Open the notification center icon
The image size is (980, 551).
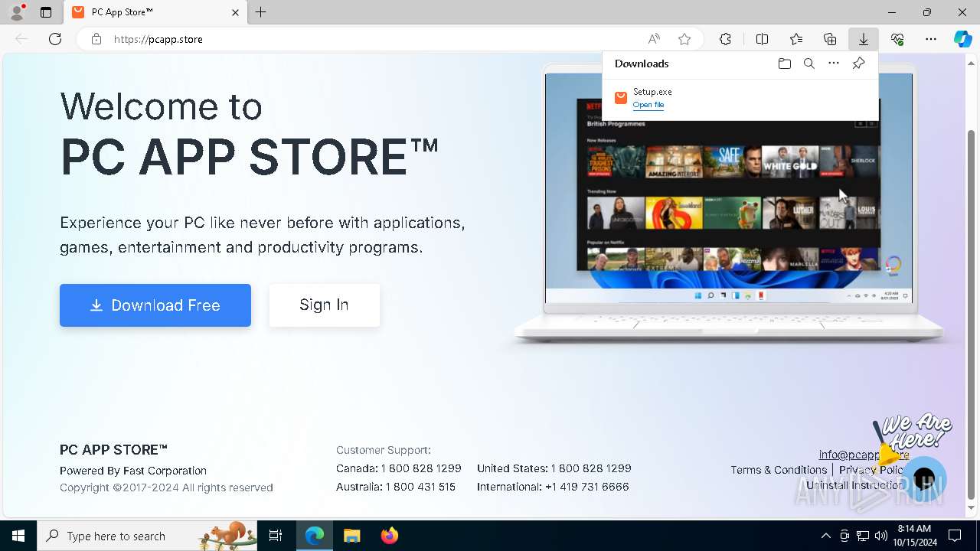coord(955,536)
